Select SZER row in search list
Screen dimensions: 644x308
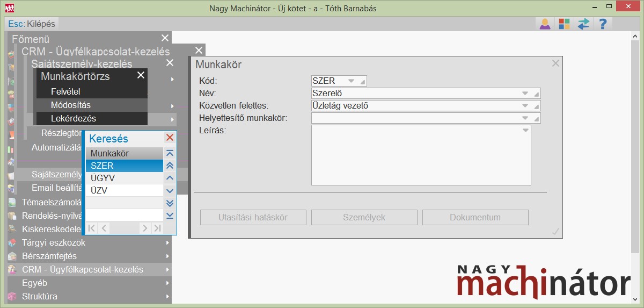(x=125, y=166)
